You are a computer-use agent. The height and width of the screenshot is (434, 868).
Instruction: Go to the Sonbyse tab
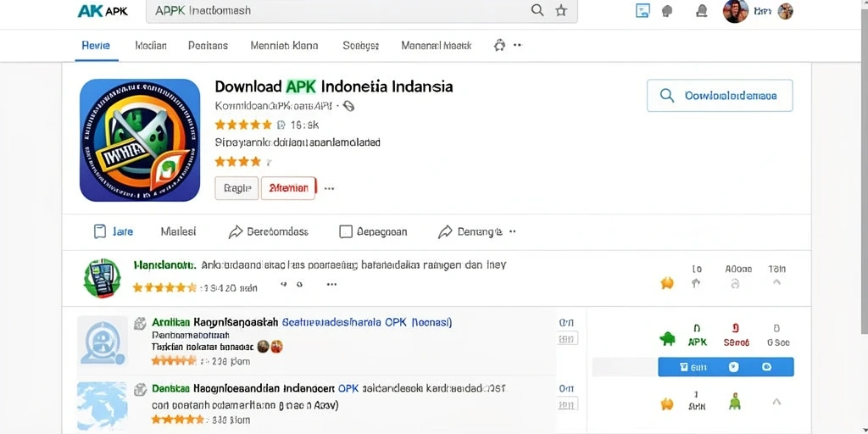point(360,46)
